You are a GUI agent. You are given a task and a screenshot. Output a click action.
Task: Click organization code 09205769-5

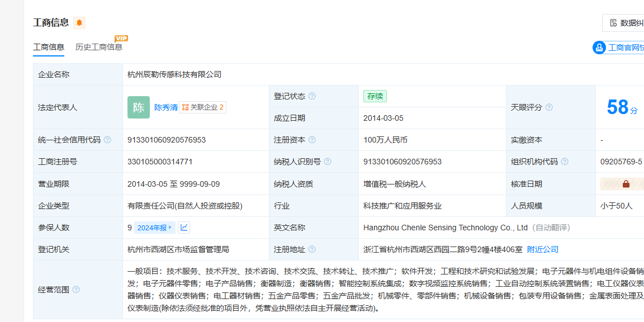click(621, 162)
